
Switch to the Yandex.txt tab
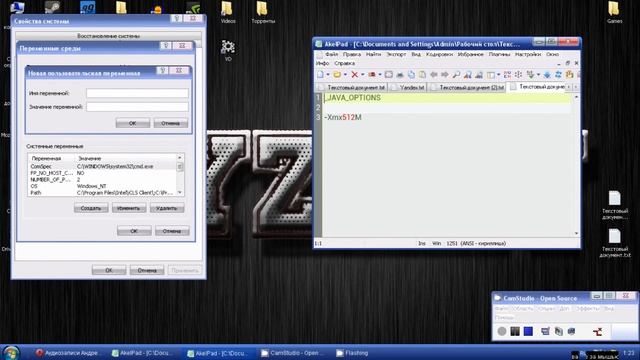(x=408, y=87)
